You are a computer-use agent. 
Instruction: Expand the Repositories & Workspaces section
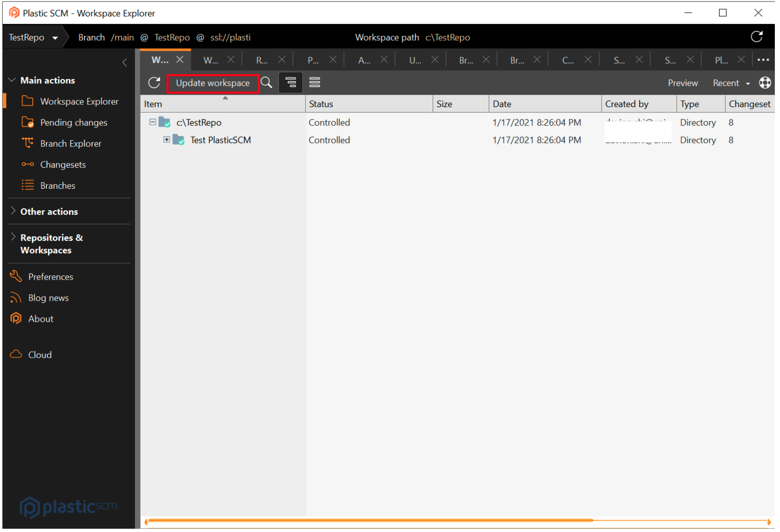(x=13, y=237)
